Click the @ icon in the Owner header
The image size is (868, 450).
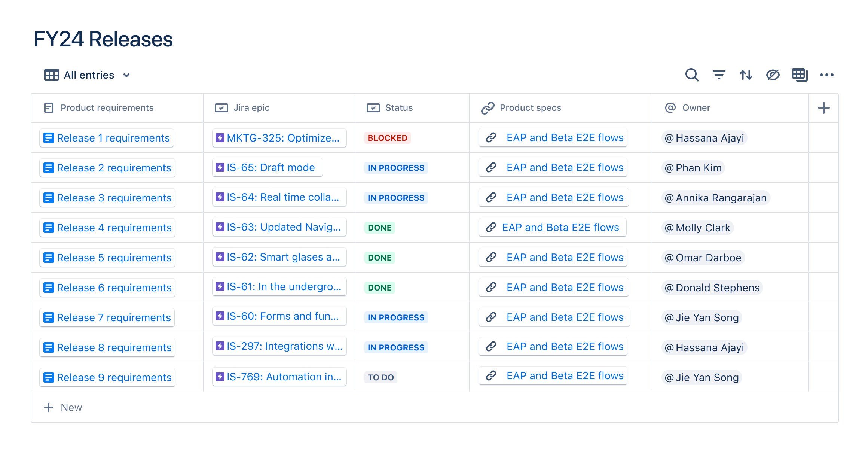671,107
